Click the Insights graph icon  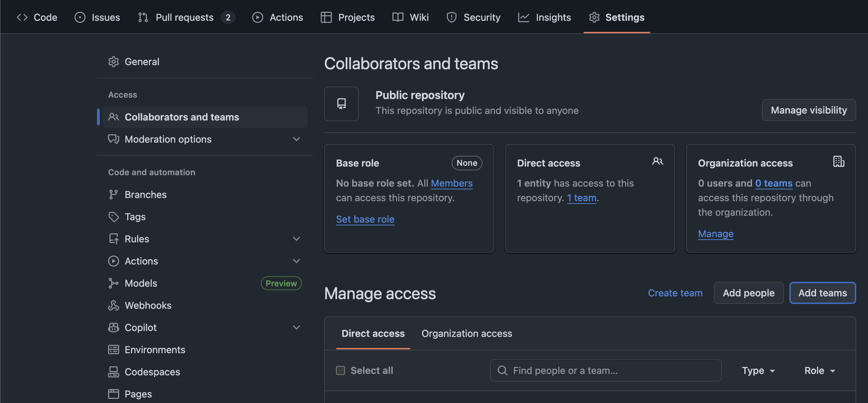pyautogui.click(x=523, y=17)
